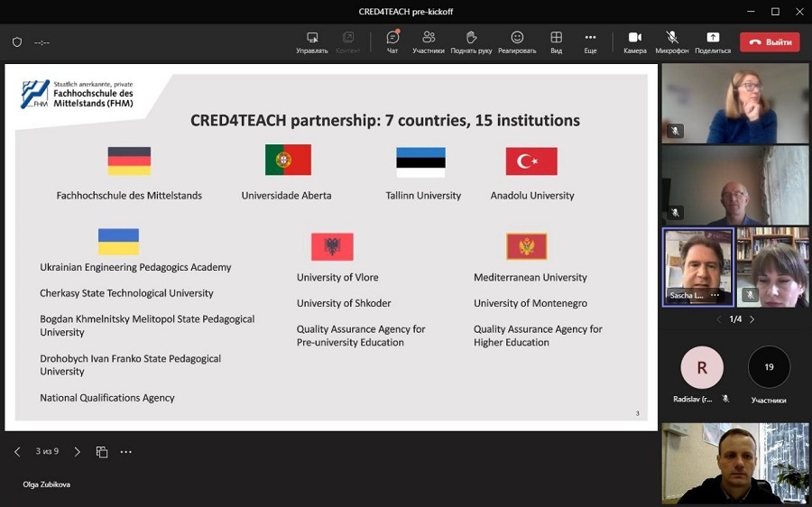
Task: Click 'University of Vlore' text
Action: (x=337, y=277)
